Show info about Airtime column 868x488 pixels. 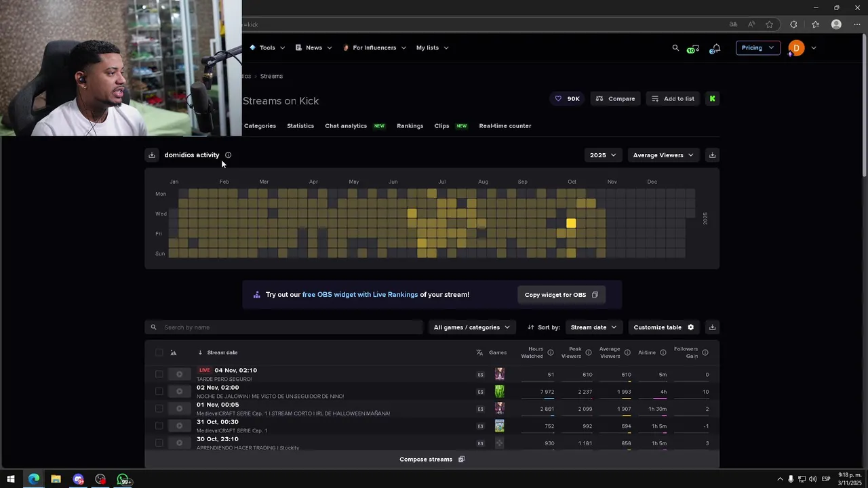click(663, 352)
